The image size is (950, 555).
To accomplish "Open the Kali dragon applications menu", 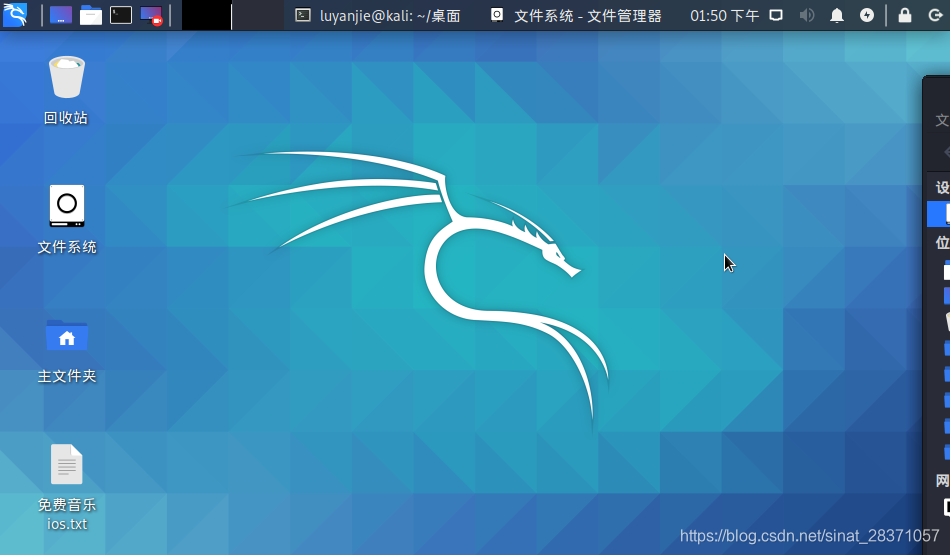I will click(x=15, y=15).
